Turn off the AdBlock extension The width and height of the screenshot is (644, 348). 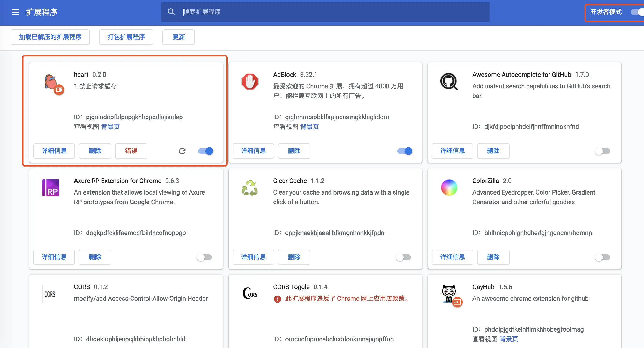(405, 151)
